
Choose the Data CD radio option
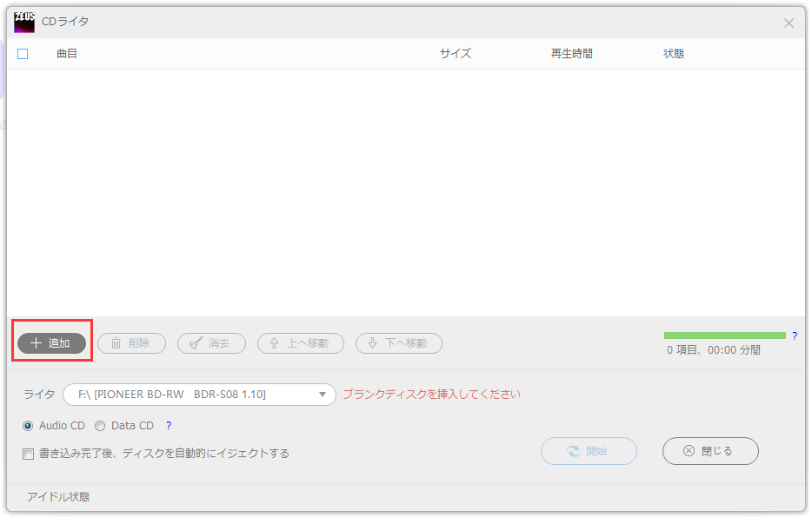100,426
